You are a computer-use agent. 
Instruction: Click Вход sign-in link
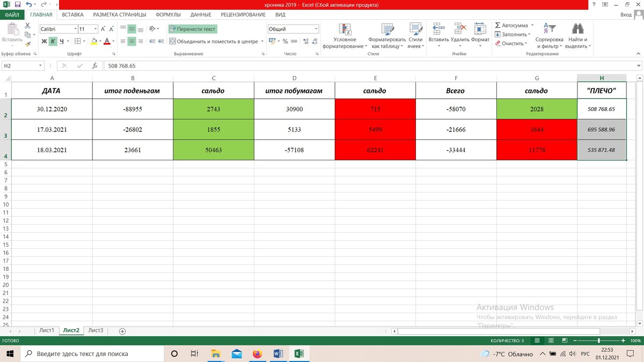coord(626,14)
